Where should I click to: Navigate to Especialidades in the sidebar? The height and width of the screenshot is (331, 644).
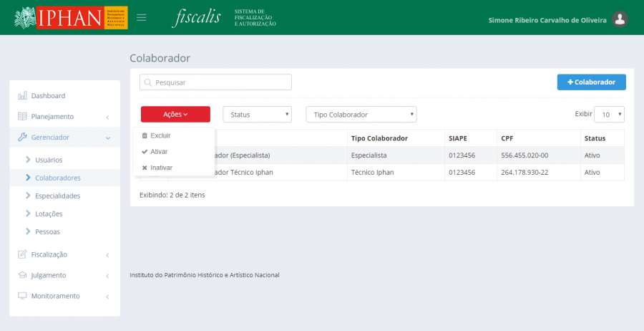click(57, 196)
